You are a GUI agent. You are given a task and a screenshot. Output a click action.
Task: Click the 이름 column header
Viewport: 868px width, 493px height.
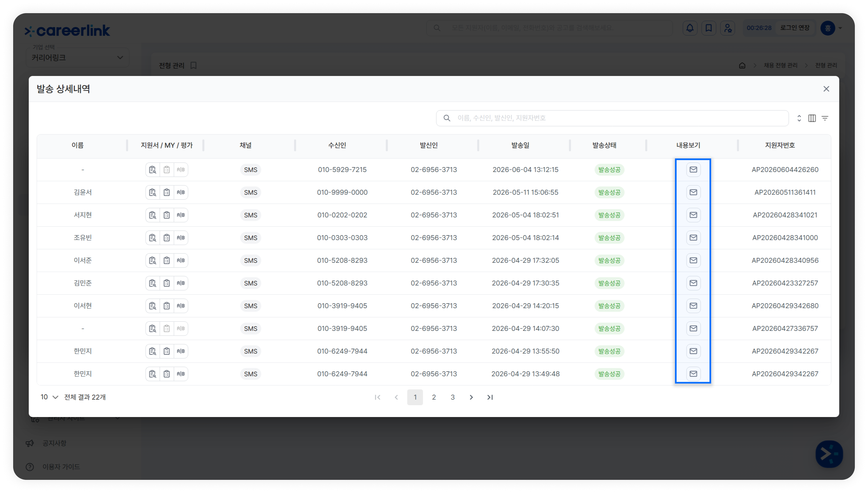pyautogui.click(x=78, y=145)
